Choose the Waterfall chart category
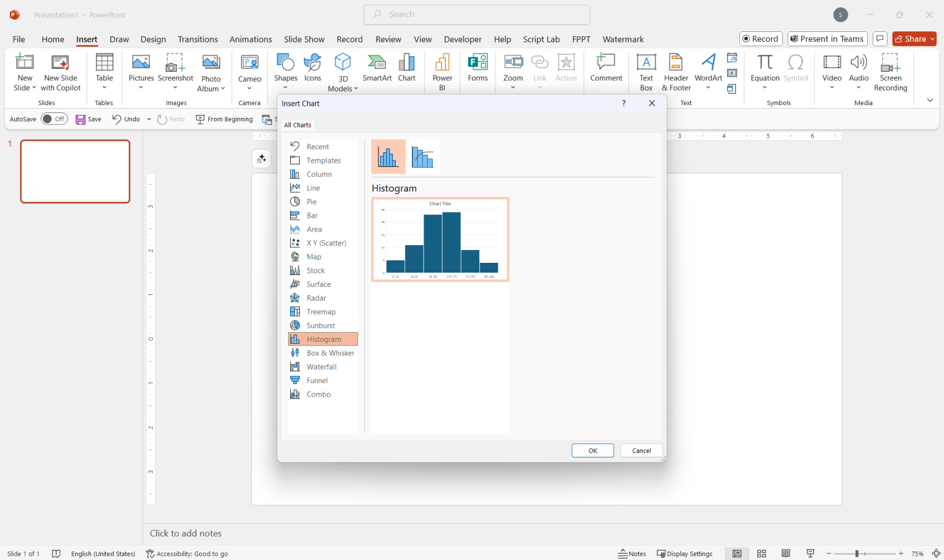This screenshot has height=560, width=944. click(x=321, y=367)
